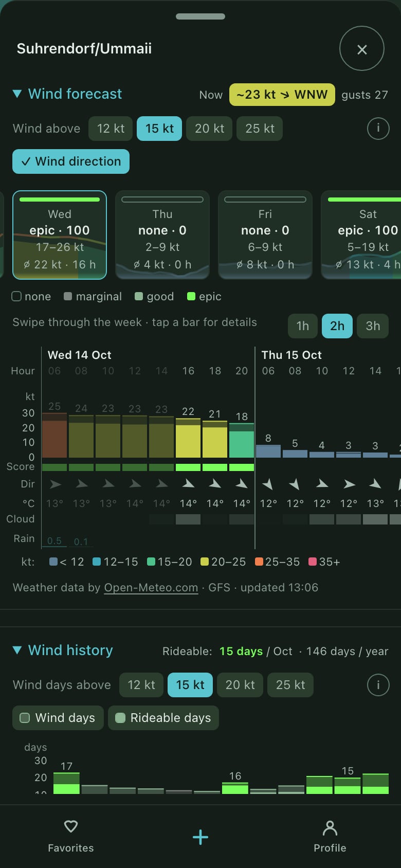Click the none legend swatch

click(x=16, y=296)
